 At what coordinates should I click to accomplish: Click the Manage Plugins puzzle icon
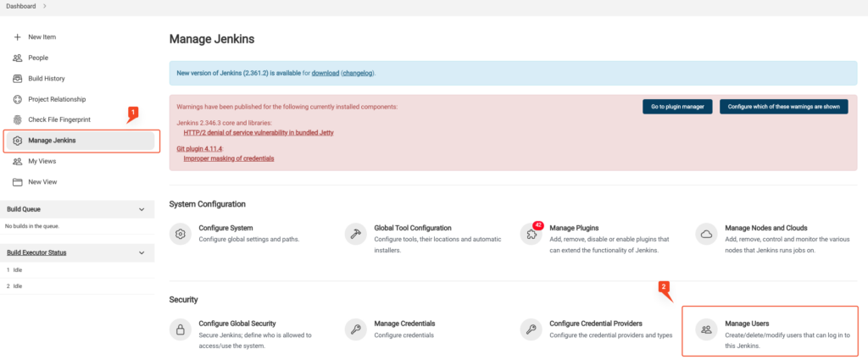tap(531, 235)
